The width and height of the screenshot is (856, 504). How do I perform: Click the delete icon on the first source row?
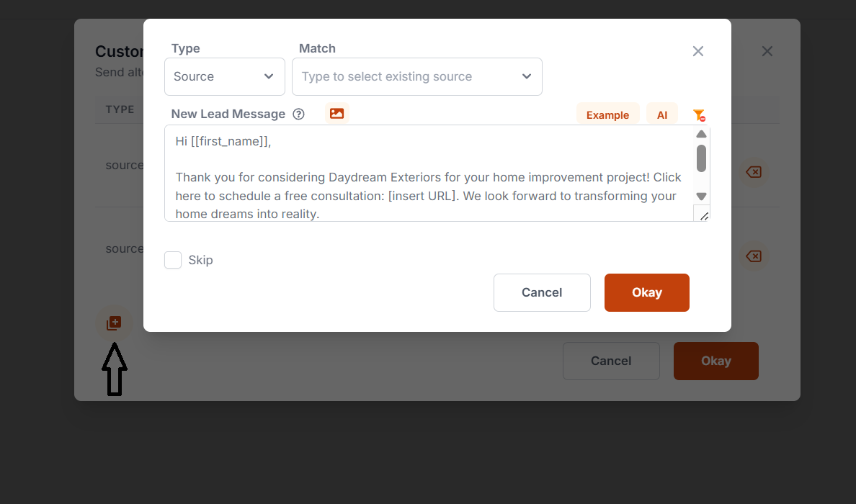pos(754,172)
